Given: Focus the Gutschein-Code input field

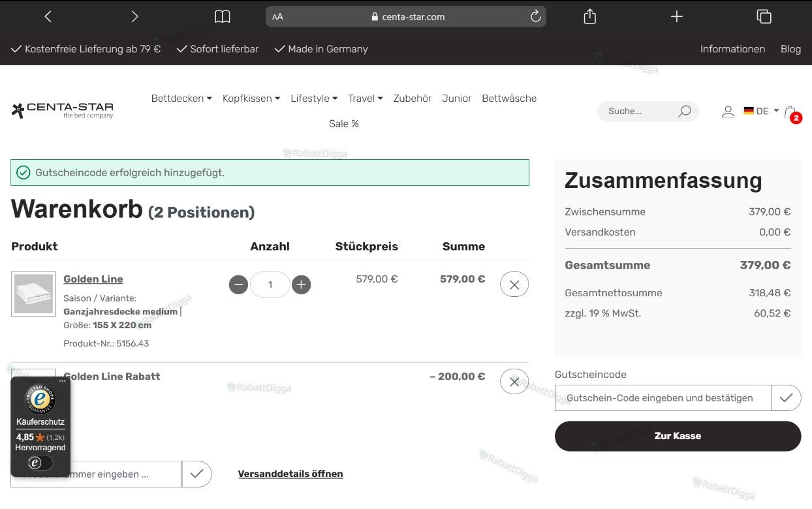Looking at the screenshot, I should 663,397.
